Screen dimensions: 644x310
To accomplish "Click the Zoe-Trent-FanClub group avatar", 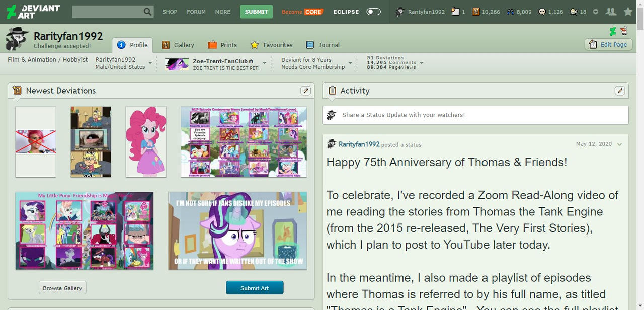I will 177,64.
